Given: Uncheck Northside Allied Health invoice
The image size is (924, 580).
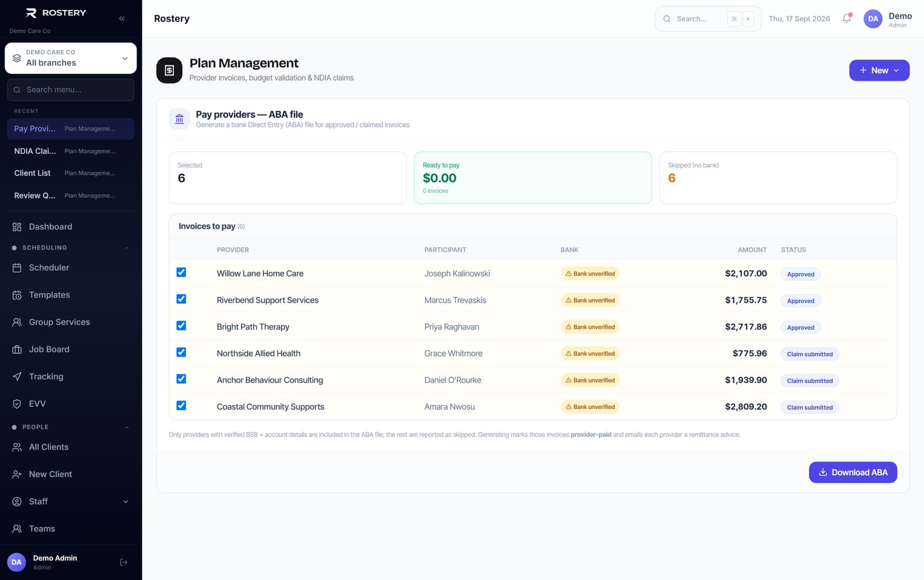Looking at the screenshot, I should point(181,352).
